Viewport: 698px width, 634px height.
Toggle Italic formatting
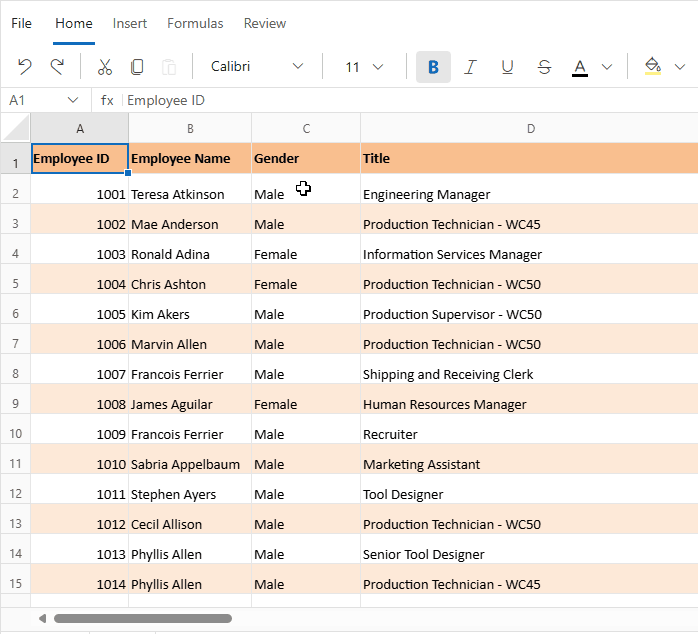(470, 67)
